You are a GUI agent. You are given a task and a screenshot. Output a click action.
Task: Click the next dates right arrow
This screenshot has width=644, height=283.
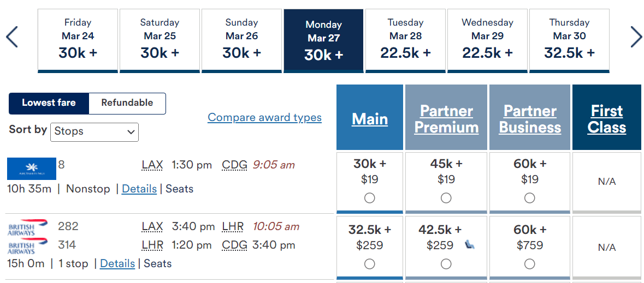coord(636,37)
